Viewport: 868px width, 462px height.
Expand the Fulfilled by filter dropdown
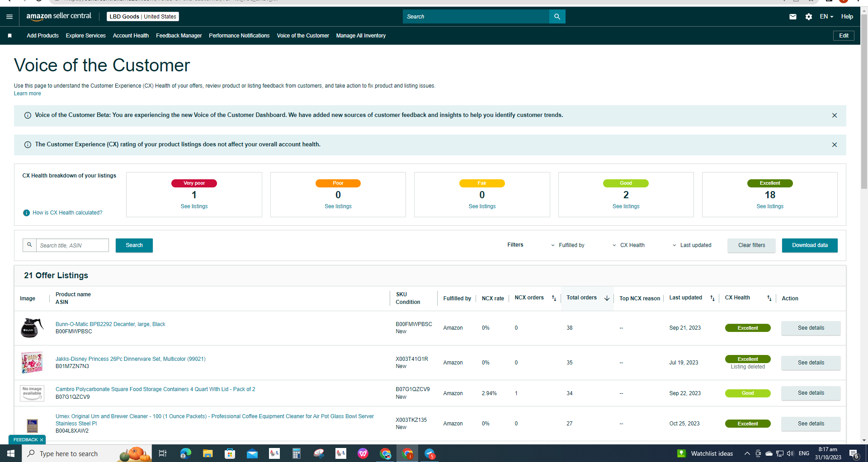click(567, 245)
